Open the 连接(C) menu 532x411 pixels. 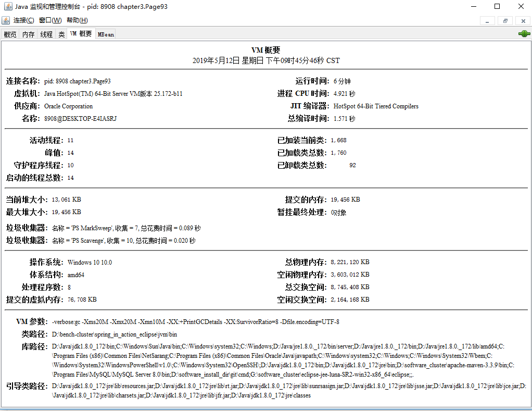[24, 20]
